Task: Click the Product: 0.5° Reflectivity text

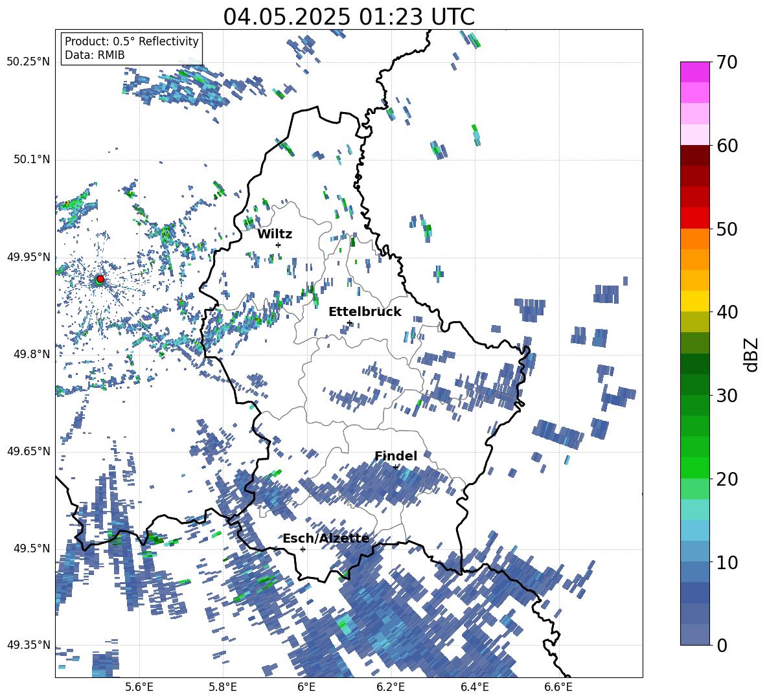Action: pyautogui.click(x=132, y=41)
